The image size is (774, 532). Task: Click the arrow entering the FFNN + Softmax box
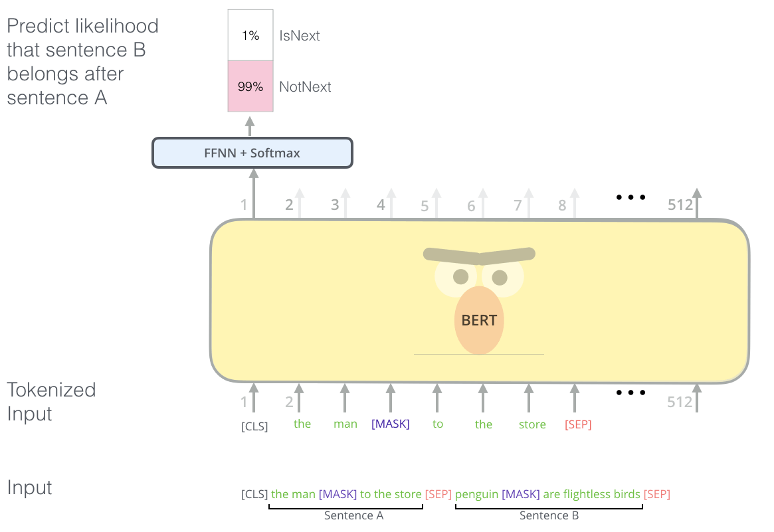(x=252, y=185)
